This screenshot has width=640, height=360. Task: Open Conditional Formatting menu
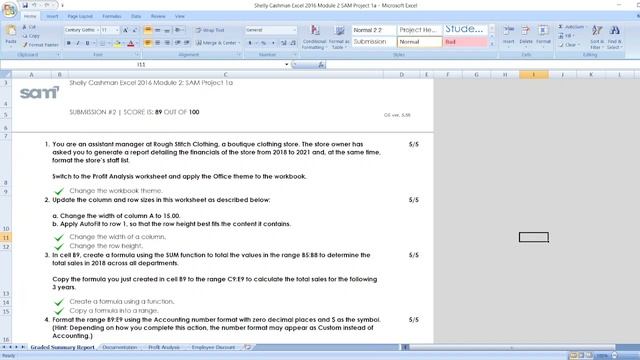tap(314, 37)
